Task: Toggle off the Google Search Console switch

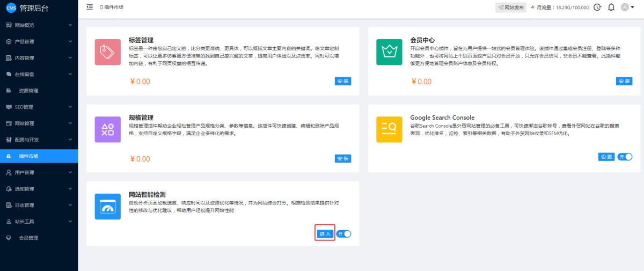Action: (625, 157)
